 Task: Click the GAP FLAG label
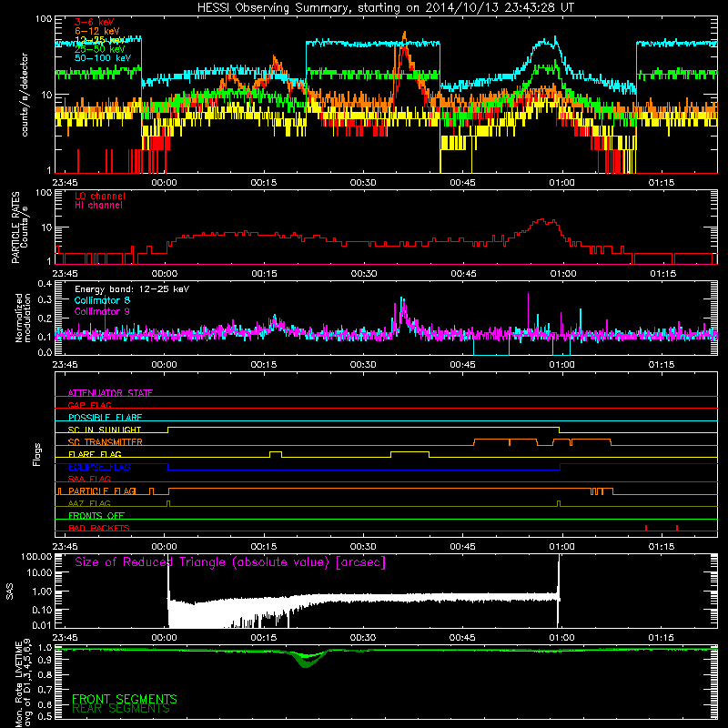click(x=89, y=405)
